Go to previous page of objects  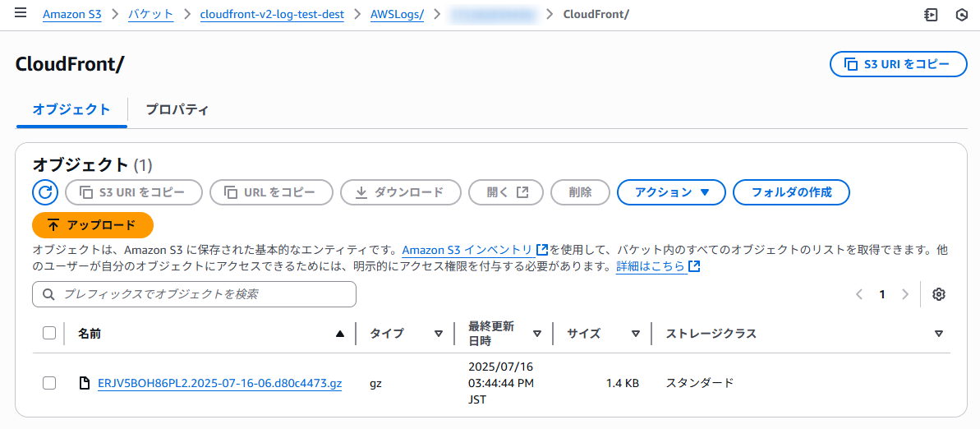point(859,294)
